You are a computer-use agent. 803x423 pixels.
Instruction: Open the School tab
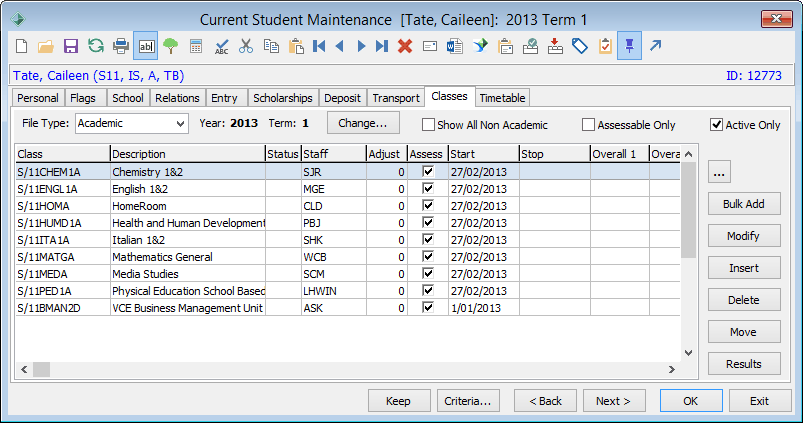(x=128, y=98)
